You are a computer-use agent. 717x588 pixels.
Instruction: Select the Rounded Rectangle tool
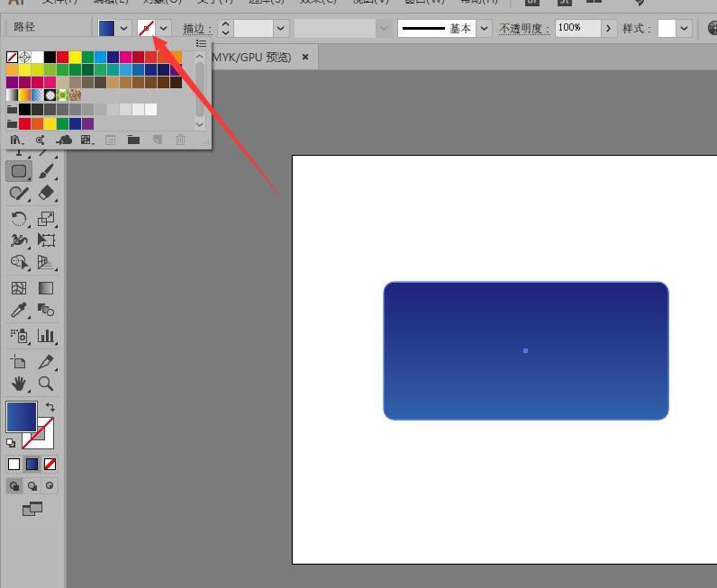click(19, 171)
